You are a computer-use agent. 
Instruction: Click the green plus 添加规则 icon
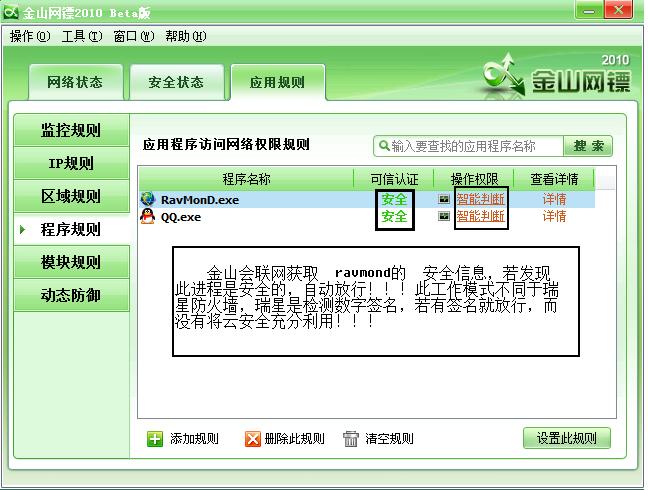pos(155,439)
